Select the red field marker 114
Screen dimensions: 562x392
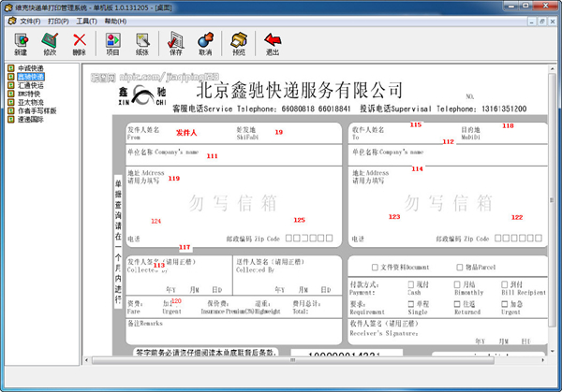(417, 168)
